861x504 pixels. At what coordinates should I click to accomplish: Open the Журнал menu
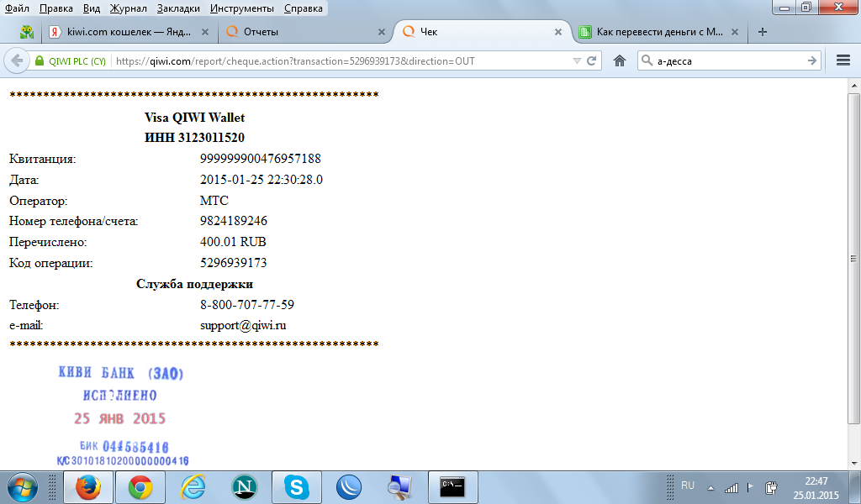128,8
